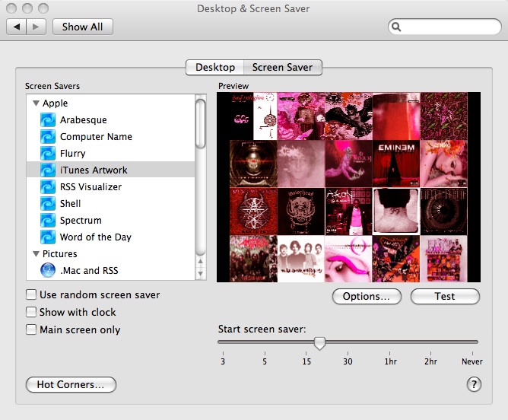Click the Apple group label
Viewport: 508px width, 420px height.
tap(55, 103)
